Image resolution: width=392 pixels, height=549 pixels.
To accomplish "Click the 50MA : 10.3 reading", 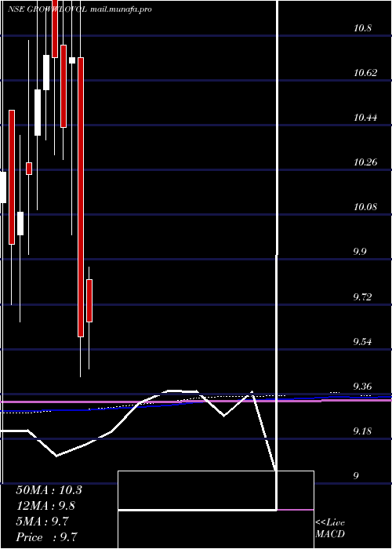I will pyautogui.click(x=49, y=490).
